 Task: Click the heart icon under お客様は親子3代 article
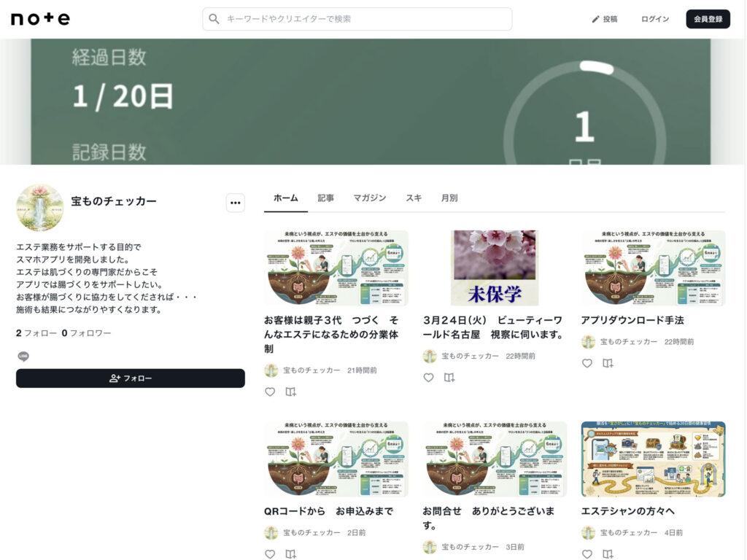(x=271, y=392)
